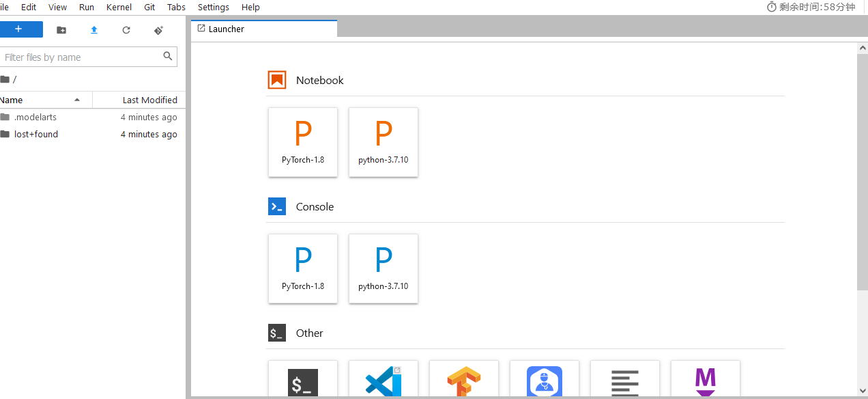Viewport: 868px width, 399px height.
Task: Sort files by Name column header
Action: [46, 100]
